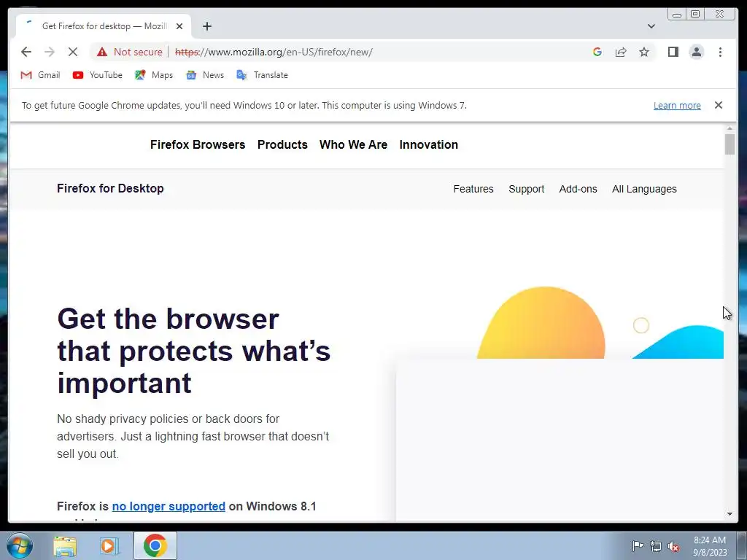Open the Innovation menu
Screen dimensions: 747x560
tap(429, 145)
